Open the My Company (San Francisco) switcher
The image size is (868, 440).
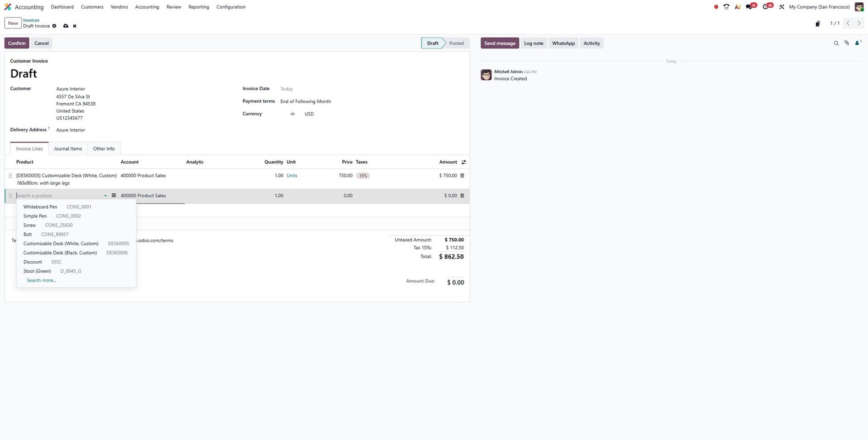(x=819, y=7)
